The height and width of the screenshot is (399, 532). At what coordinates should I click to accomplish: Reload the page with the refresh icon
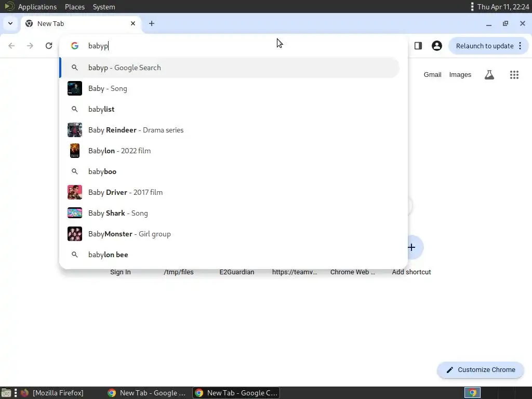49,46
